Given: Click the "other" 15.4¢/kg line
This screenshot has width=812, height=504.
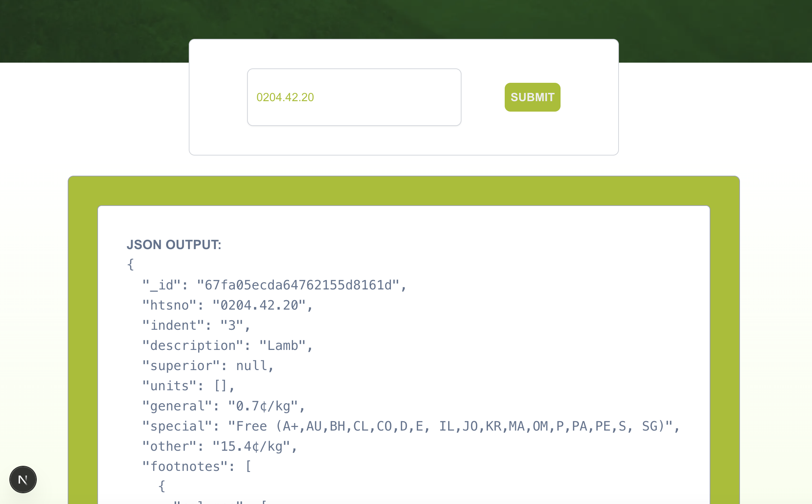Looking at the screenshot, I should pyautogui.click(x=219, y=446).
